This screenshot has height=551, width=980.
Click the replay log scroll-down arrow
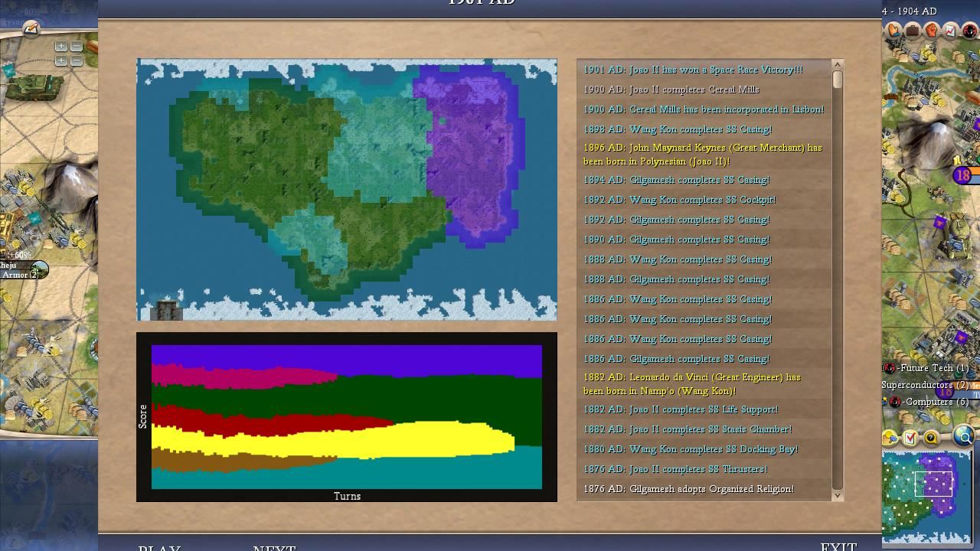click(x=837, y=495)
